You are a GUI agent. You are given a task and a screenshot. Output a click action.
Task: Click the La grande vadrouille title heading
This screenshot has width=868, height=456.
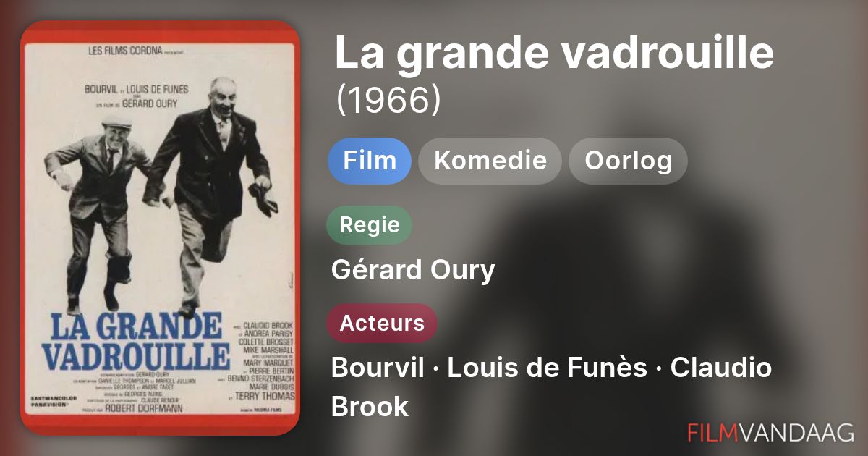coord(555,52)
